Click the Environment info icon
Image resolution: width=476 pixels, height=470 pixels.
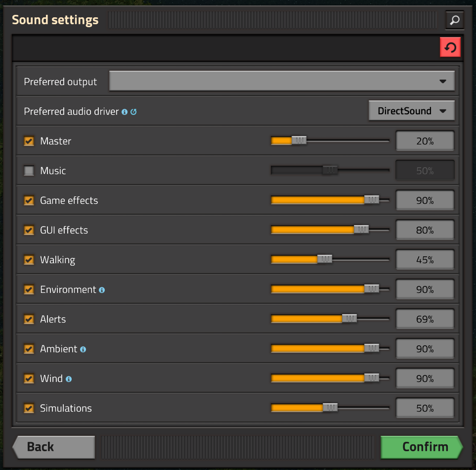(102, 290)
